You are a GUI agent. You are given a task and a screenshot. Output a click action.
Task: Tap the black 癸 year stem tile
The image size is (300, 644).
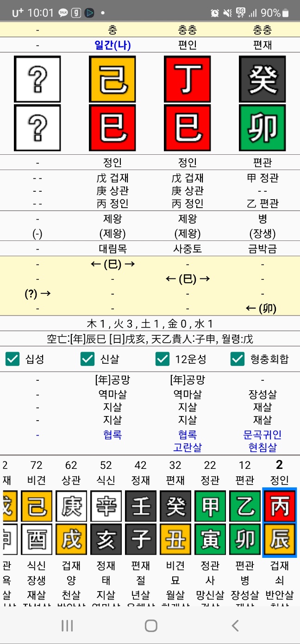pos(262,79)
